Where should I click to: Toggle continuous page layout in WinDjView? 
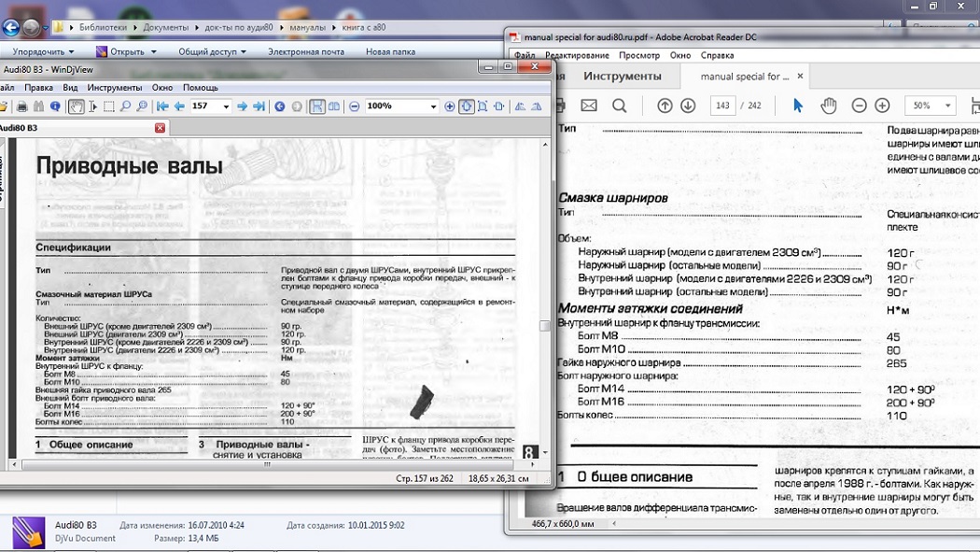(x=316, y=106)
